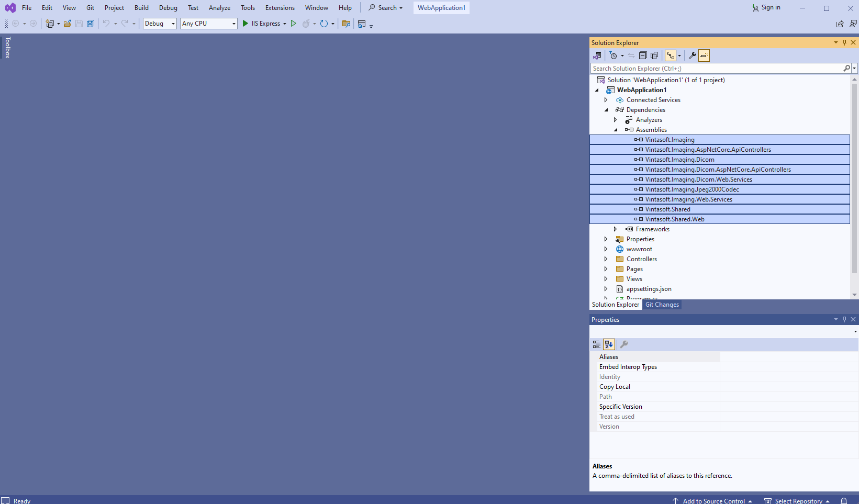This screenshot has width=859, height=504.
Task: Switch Properties to Alphabetical view
Action: pos(609,344)
